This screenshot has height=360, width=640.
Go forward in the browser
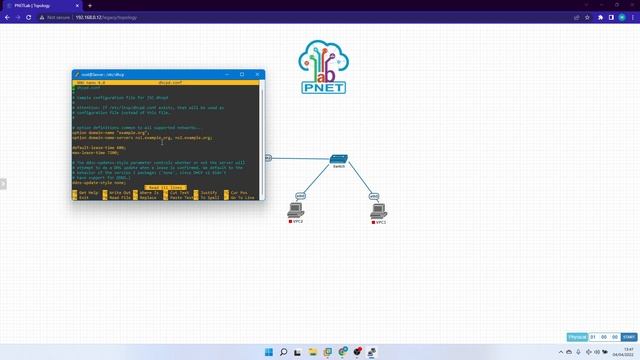(18, 18)
